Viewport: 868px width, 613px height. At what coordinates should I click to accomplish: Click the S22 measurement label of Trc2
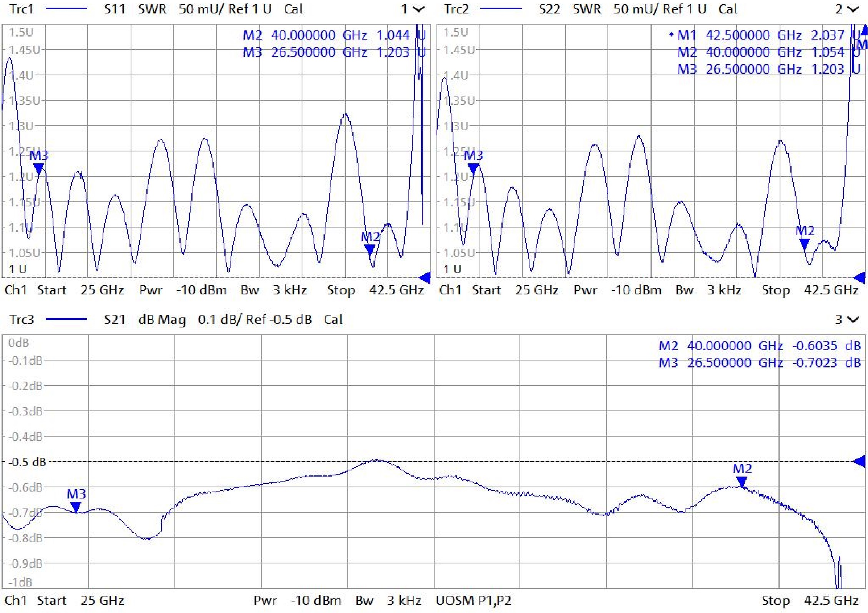pyautogui.click(x=549, y=9)
